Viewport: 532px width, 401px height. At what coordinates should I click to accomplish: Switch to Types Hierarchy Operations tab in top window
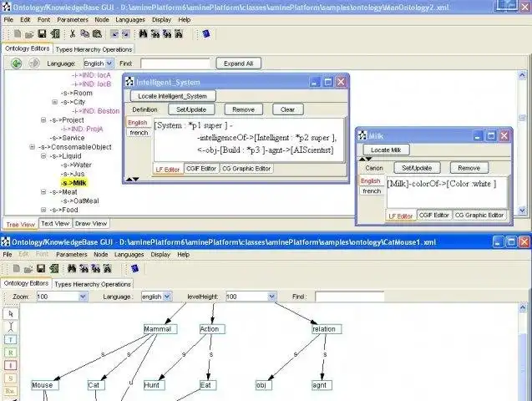point(94,49)
